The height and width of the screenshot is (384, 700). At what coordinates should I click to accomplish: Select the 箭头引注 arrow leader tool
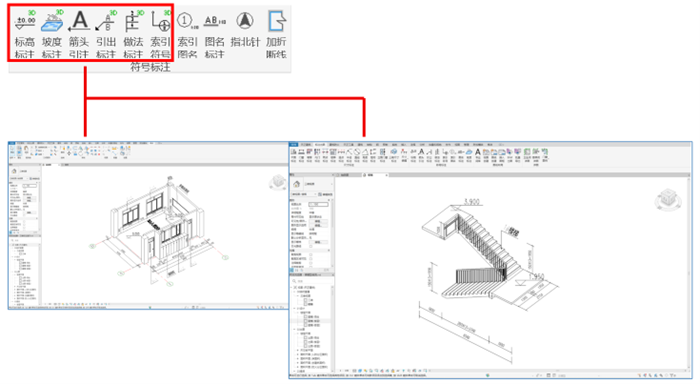[79, 35]
